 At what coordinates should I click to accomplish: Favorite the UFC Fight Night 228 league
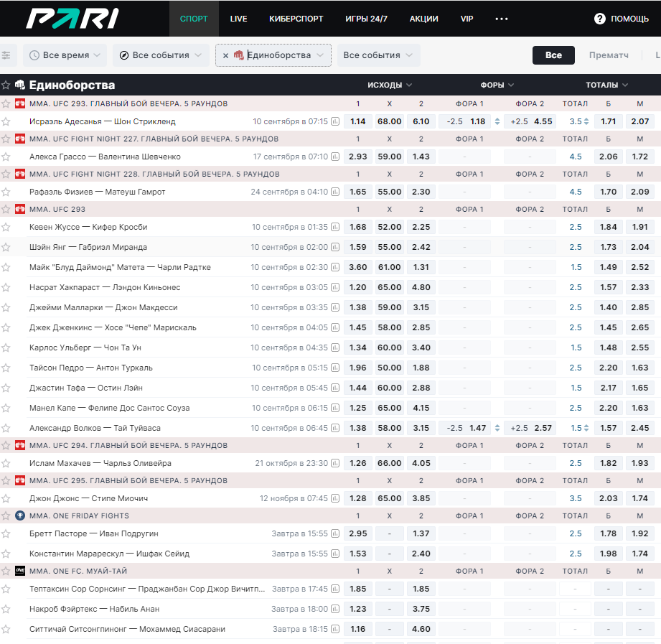(6, 174)
